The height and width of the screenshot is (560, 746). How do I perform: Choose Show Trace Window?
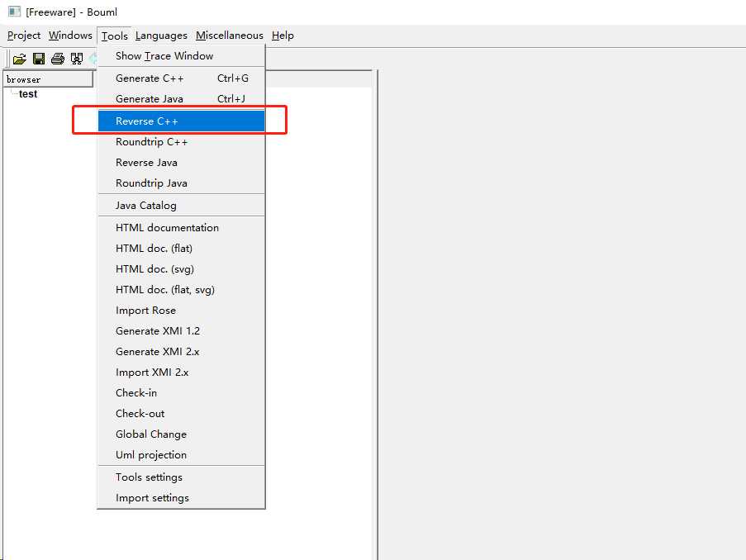coord(181,56)
